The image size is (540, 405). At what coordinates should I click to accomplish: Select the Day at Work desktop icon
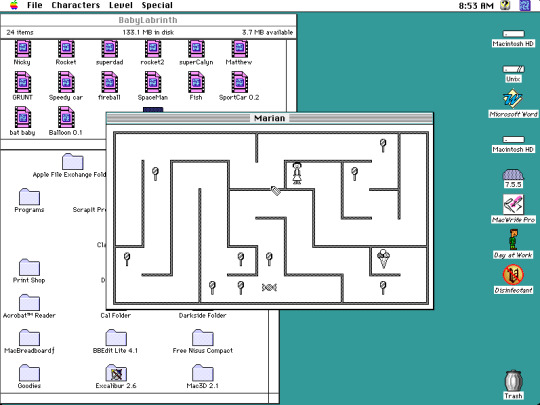(x=513, y=240)
